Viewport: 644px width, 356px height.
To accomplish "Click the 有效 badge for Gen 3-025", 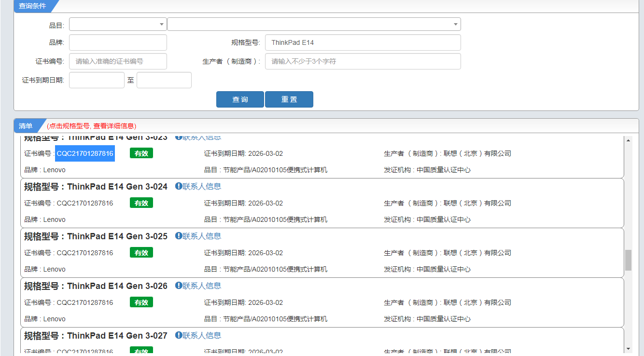I will point(141,253).
